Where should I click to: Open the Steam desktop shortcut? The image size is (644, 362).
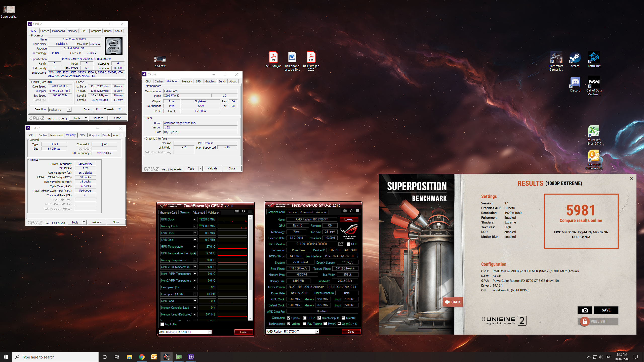click(575, 60)
